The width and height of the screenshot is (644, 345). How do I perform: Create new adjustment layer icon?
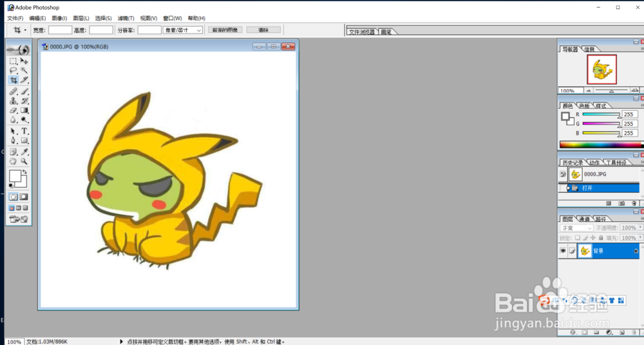[x=609, y=332]
